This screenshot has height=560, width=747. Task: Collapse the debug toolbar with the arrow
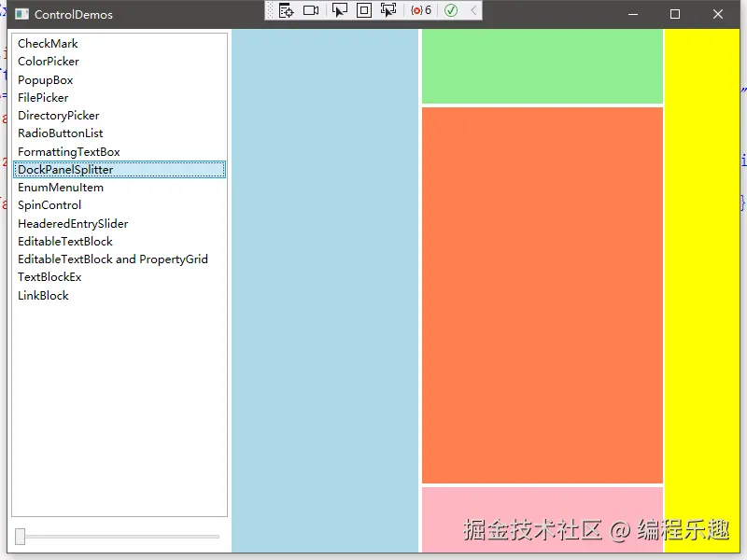point(473,10)
